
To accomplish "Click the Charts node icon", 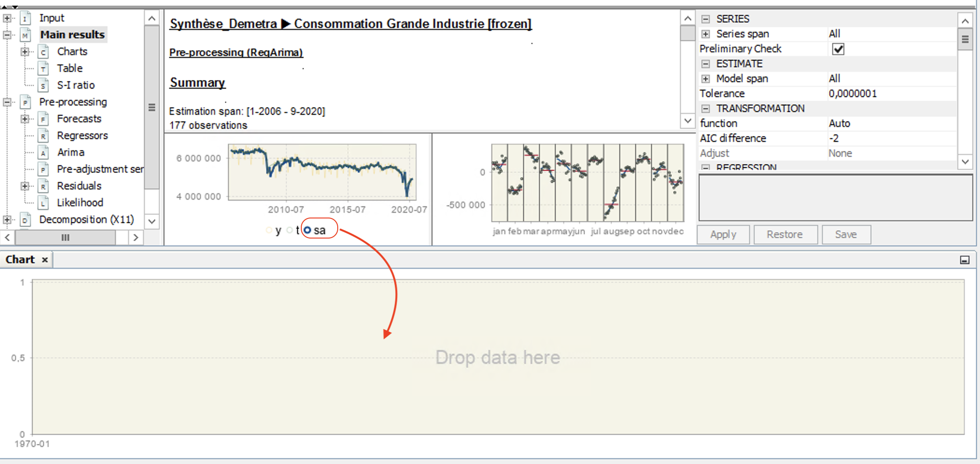I will [x=43, y=52].
